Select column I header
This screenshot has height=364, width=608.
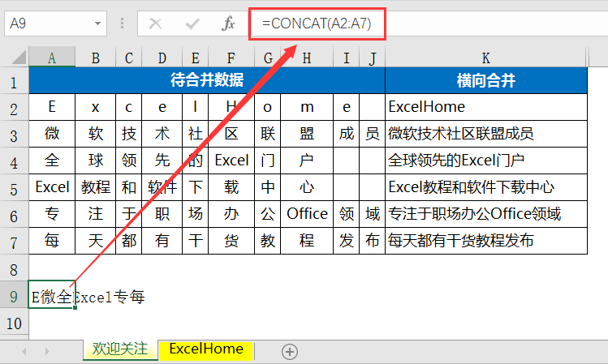pyautogui.click(x=347, y=58)
